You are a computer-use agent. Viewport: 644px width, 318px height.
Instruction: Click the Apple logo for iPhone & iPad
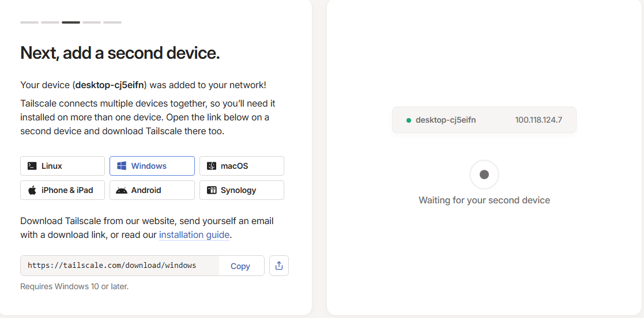[32, 190]
